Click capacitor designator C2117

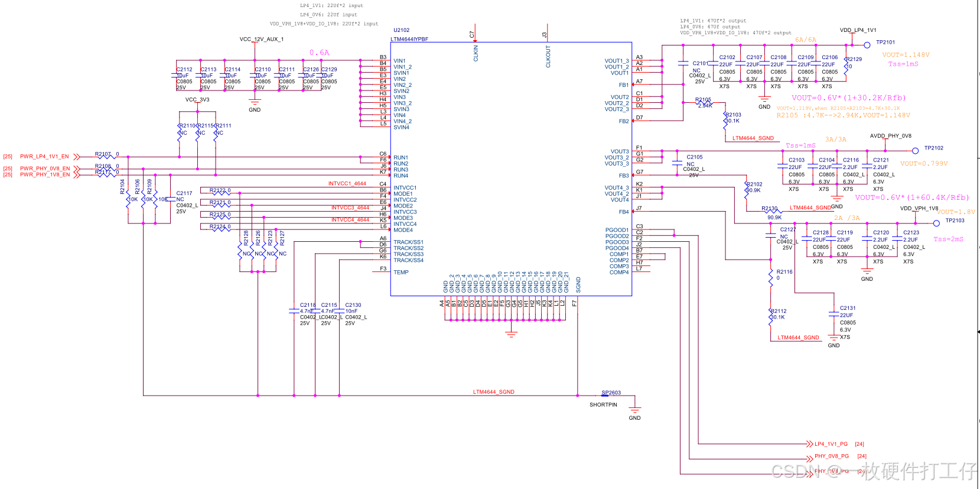click(x=184, y=193)
